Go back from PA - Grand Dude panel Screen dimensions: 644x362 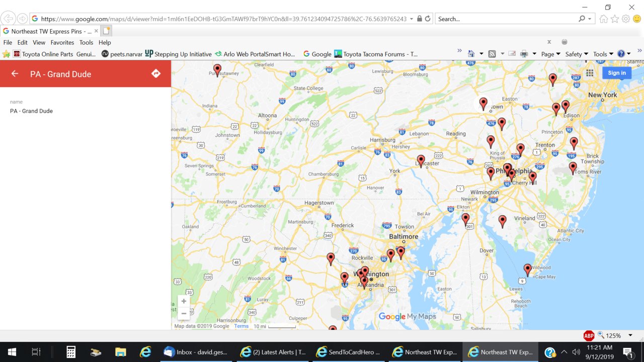[15, 74]
